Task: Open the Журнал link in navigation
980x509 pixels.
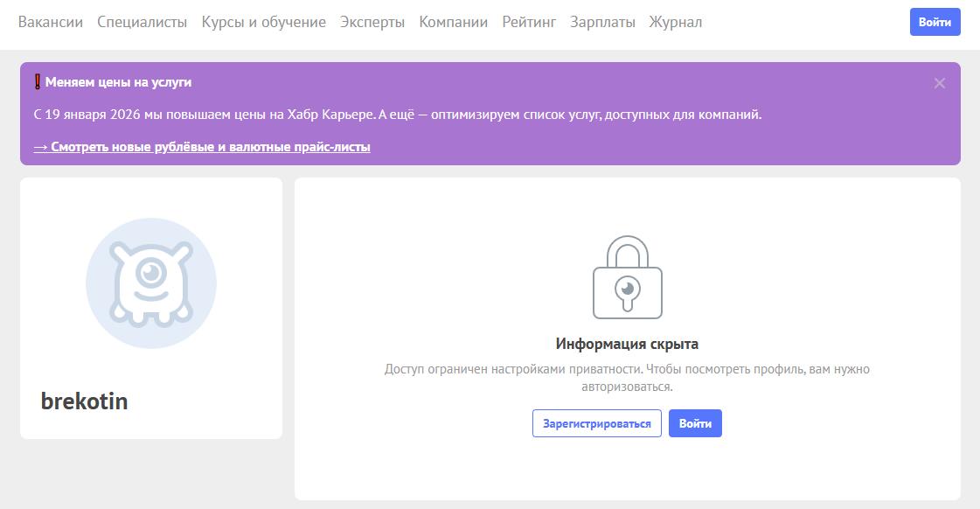Action: [675, 22]
